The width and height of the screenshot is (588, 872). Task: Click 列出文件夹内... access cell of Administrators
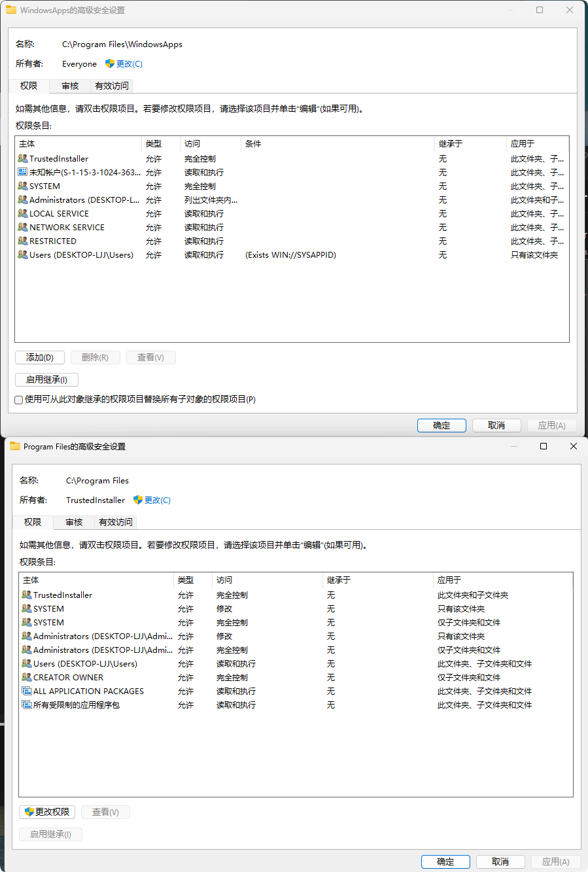click(211, 200)
